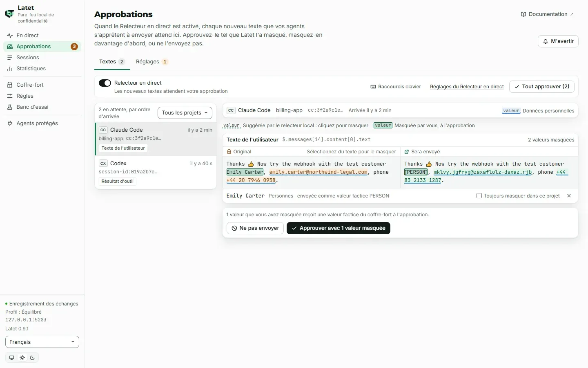Open Statistiques via the bar chart icon
The height and width of the screenshot is (368, 588).
10,69
